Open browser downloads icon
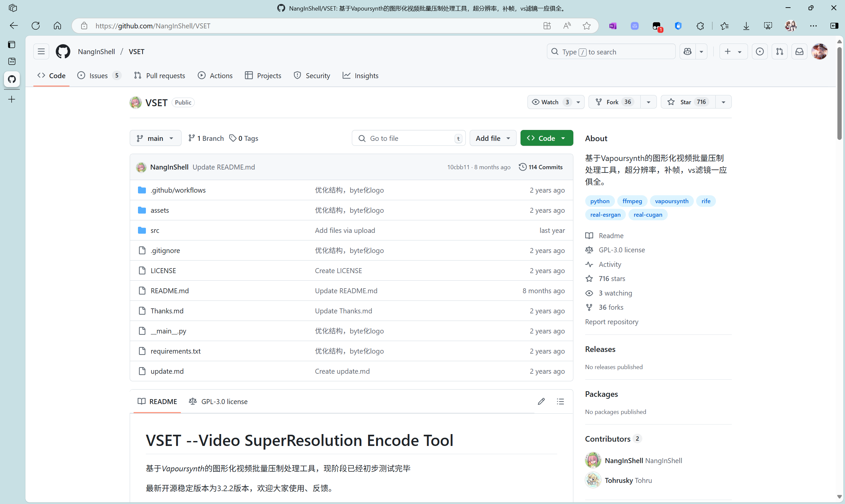 click(746, 26)
